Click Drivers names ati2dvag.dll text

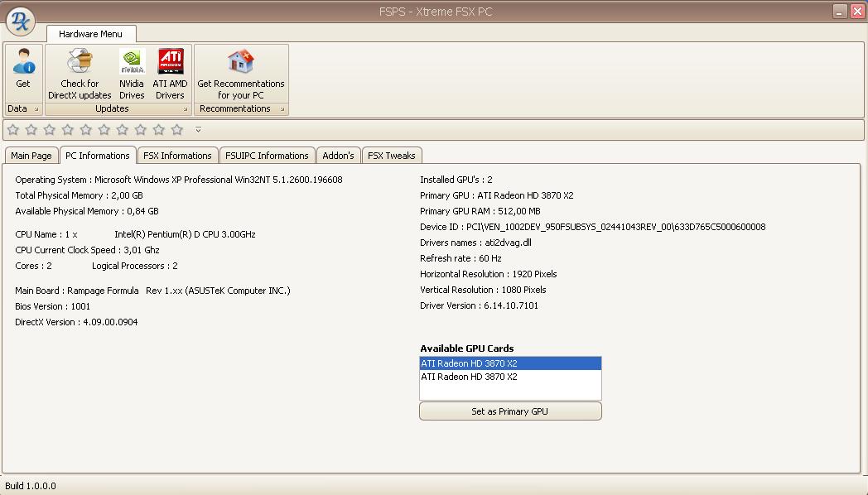(x=475, y=243)
